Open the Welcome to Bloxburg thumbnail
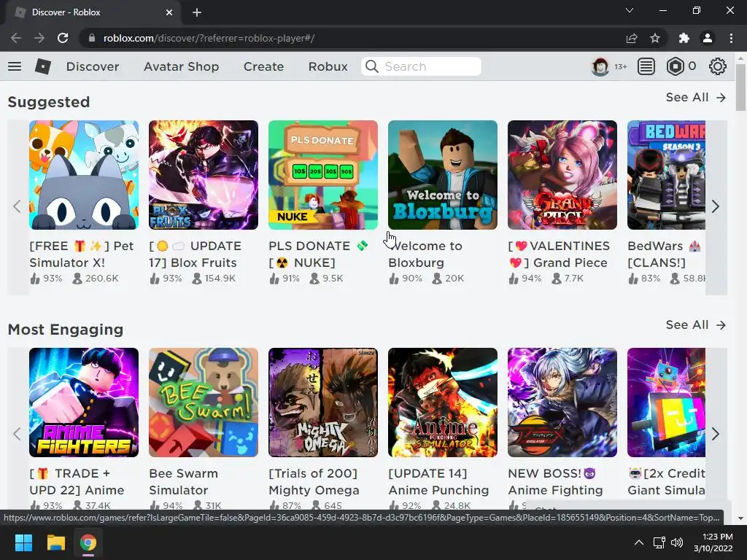747x560 pixels. (x=443, y=175)
